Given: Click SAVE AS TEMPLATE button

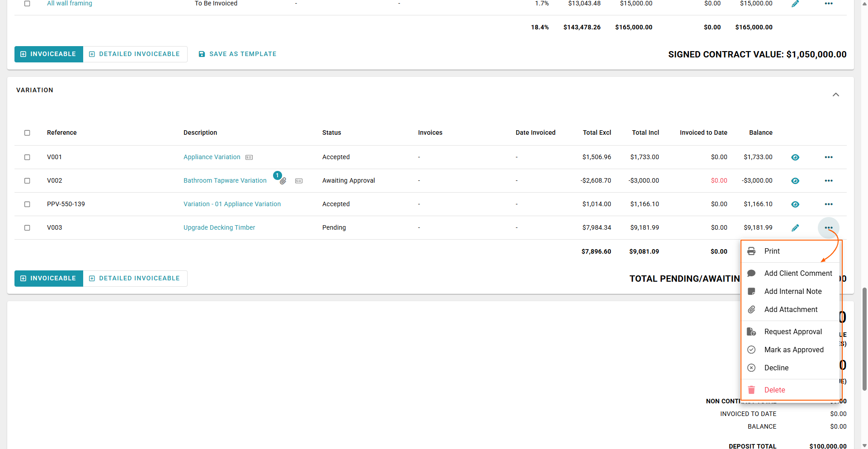Looking at the screenshot, I should pyautogui.click(x=238, y=54).
